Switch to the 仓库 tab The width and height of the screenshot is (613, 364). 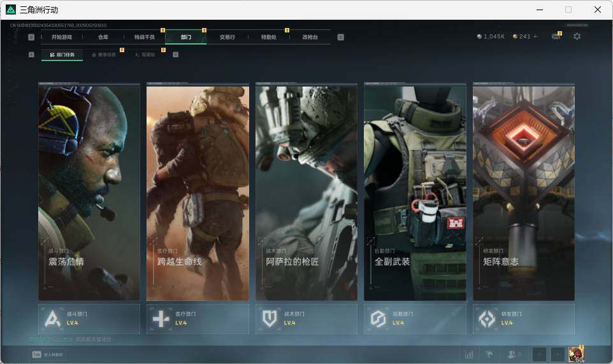pyautogui.click(x=103, y=37)
